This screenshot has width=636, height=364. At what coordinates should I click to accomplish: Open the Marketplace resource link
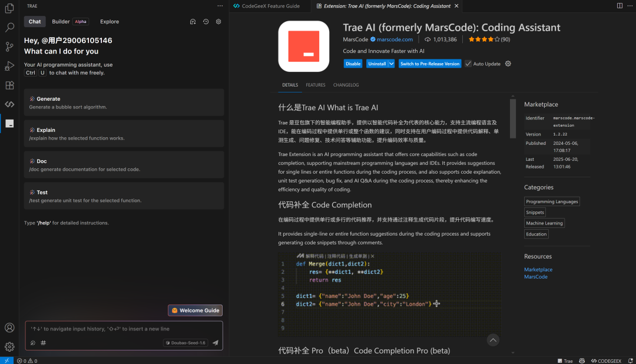[x=538, y=269]
